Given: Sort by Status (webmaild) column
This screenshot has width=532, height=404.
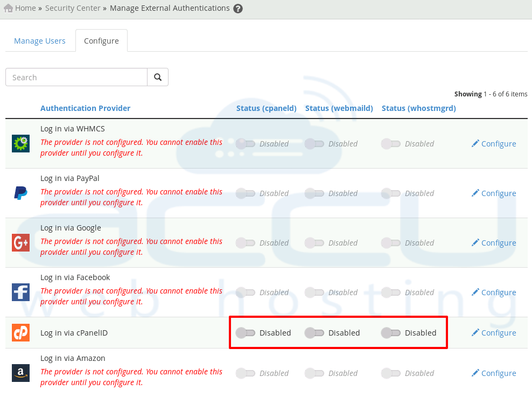Looking at the screenshot, I should coord(339,108).
